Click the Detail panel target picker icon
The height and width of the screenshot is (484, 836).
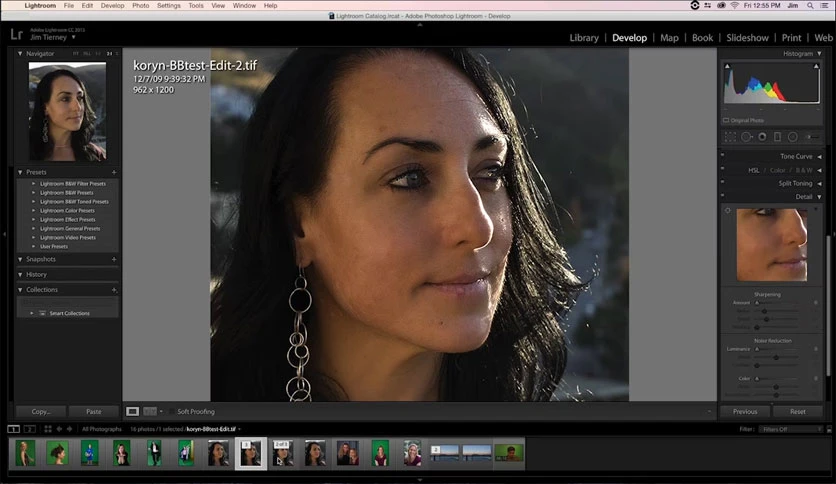(x=728, y=211)
